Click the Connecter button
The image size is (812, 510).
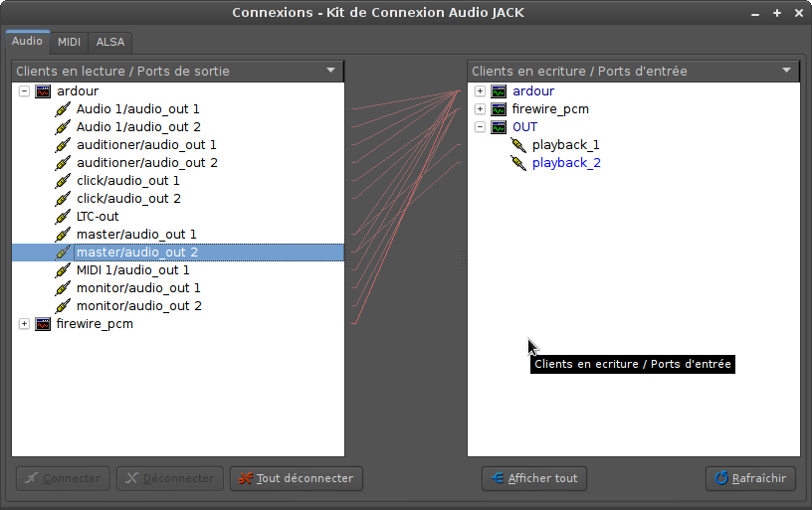tap(63, 478)
